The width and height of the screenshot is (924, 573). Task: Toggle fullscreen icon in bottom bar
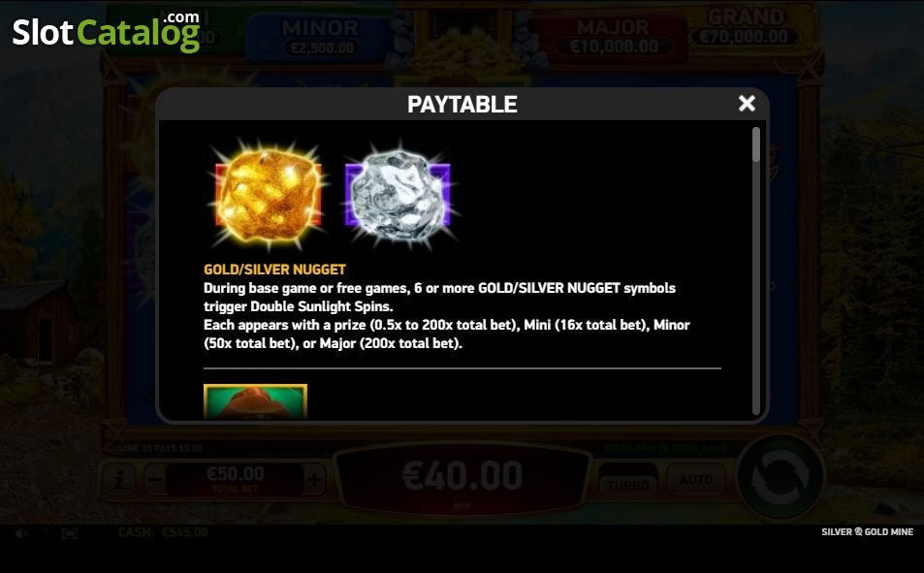[70, 533]
